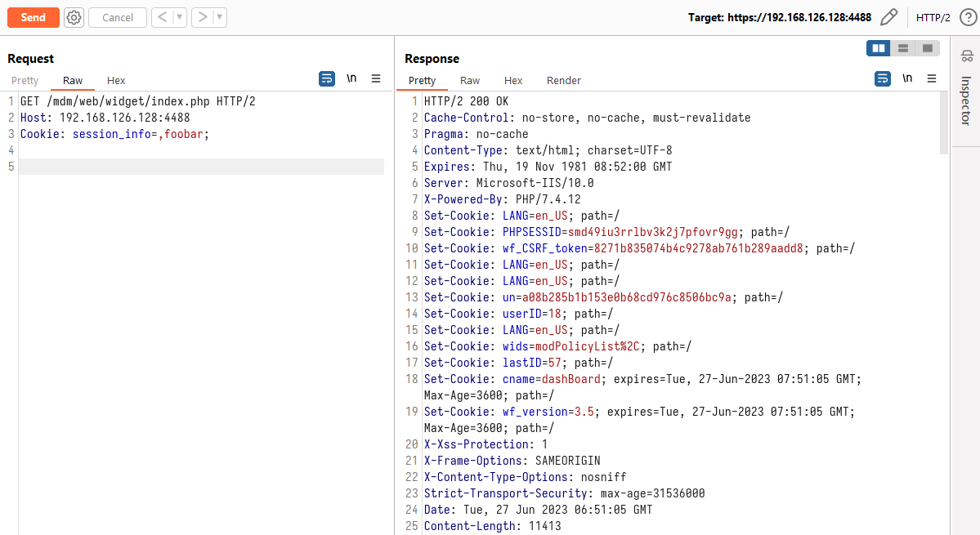The image size is (980, 535).
Task: Toggle non-printable characters in Request panel
Action: (x=351, y=78)
